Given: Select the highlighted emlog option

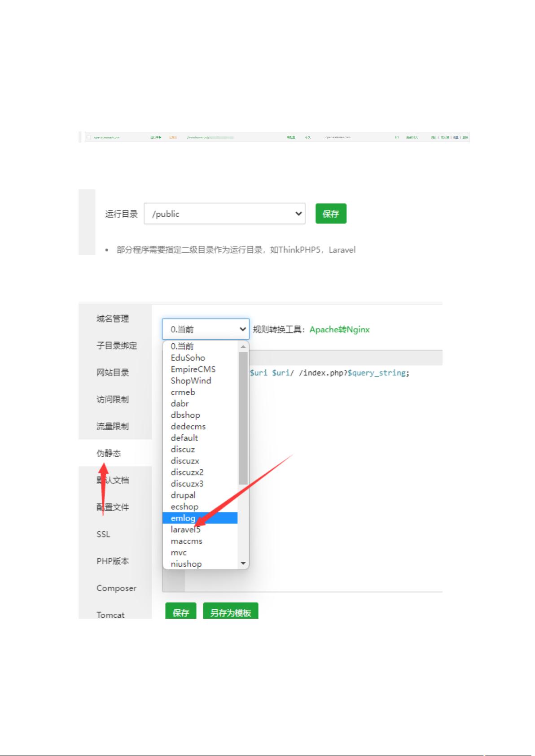Looking at the screenshot, I should click(x=200, y=518).
